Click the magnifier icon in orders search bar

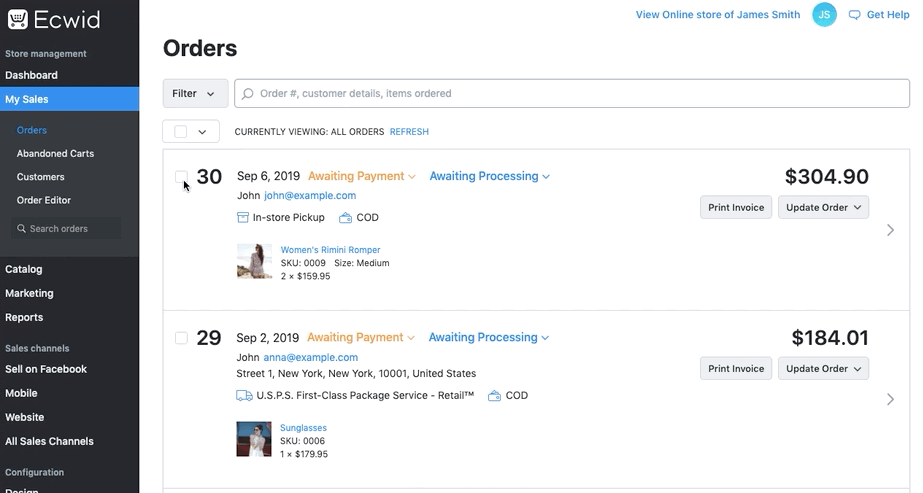click(248, 94)
